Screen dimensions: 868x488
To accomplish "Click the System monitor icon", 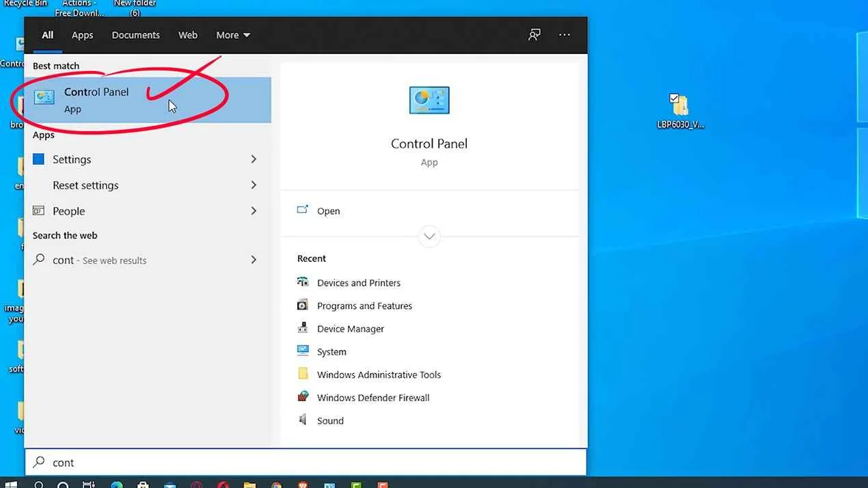I will 303,351.
